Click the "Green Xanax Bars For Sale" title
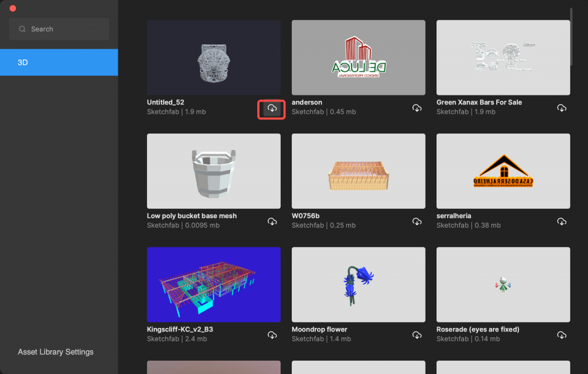The image size is (588, 374). click(479, 102)
